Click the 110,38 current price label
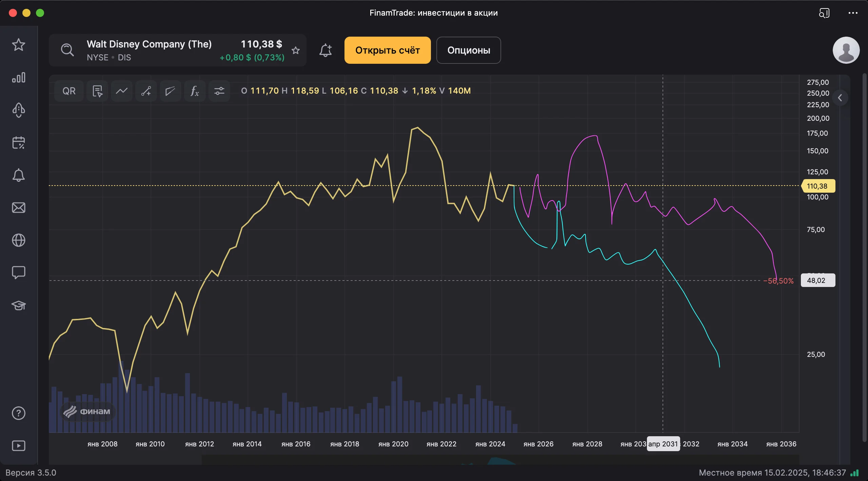Screen dimensions: 868x481 point(818,186)
